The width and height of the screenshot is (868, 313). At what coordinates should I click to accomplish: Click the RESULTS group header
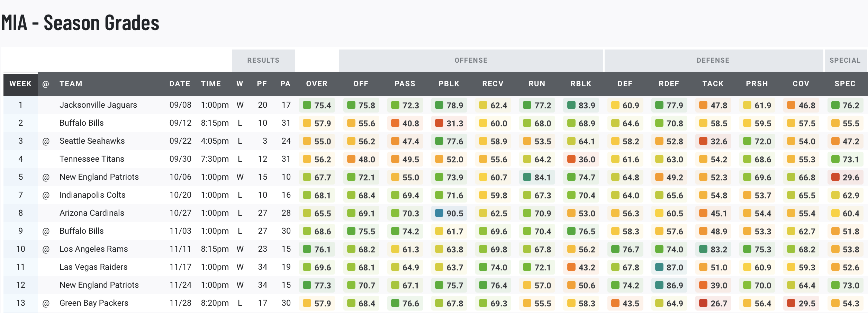(263, 60)
